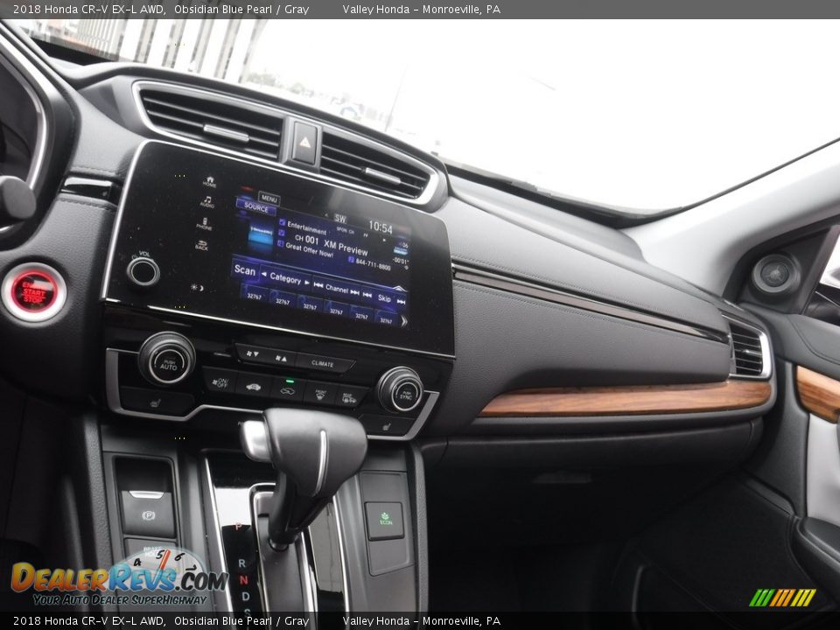Tap the Scan button on the radio
840x630 pixels.
(x=245, y=271)
